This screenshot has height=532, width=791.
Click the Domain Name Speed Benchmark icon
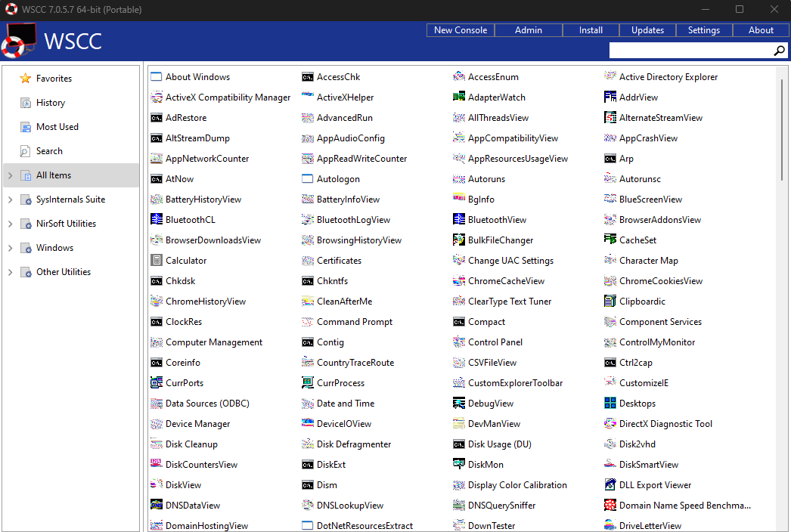610,506
